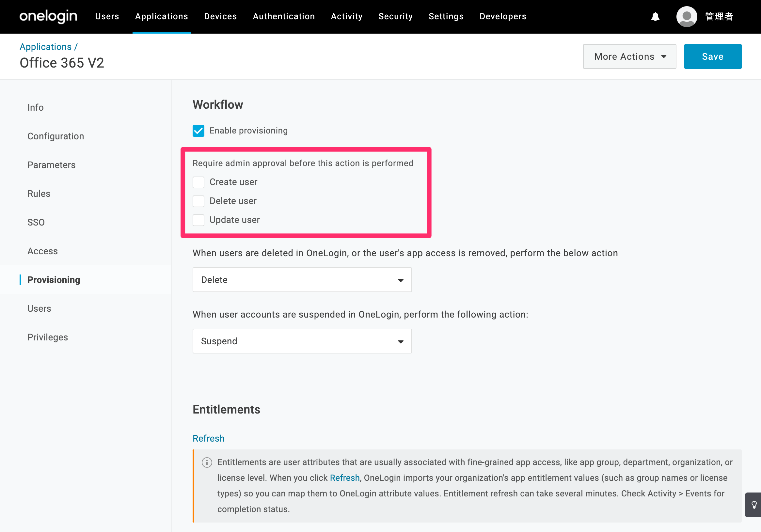Open the Devices navigation menu

[x=220, y=16]
